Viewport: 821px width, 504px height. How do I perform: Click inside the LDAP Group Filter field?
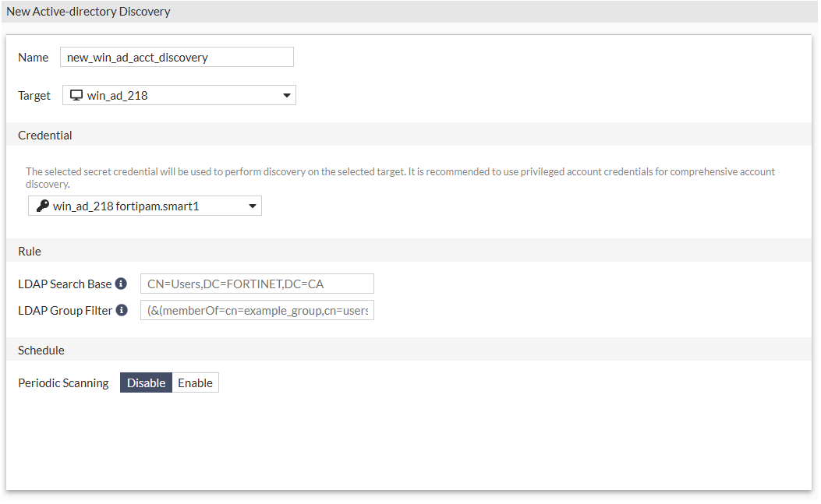click(257, 309)
